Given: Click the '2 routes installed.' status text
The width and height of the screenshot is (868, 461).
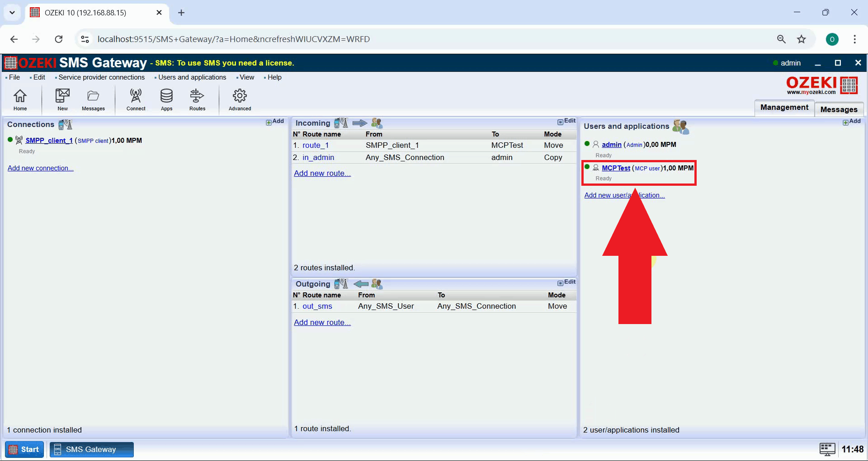Looking at the screenshot, I should tap(324, 268).
